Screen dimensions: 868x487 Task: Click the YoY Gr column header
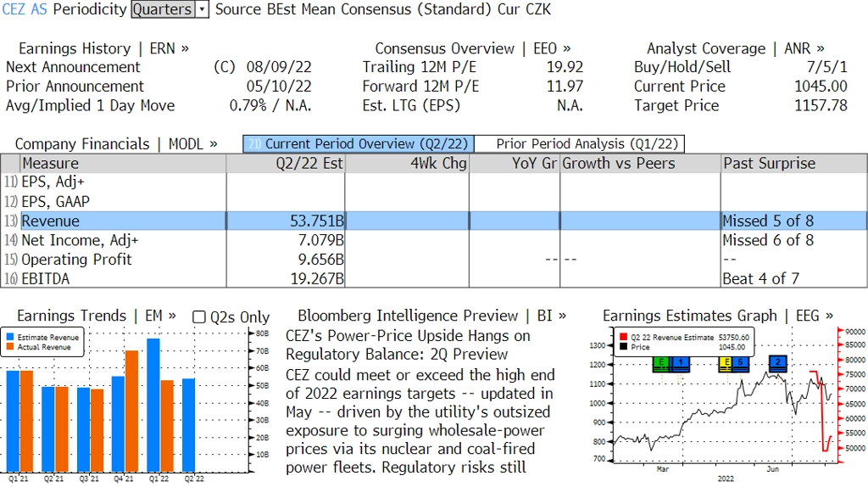(x=515, y=164)
